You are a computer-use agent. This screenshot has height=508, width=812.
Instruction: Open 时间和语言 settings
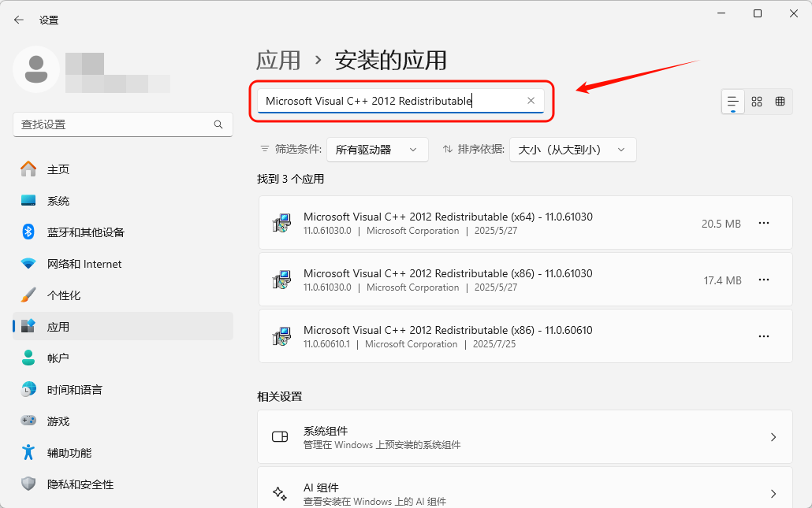click(123, 390)
